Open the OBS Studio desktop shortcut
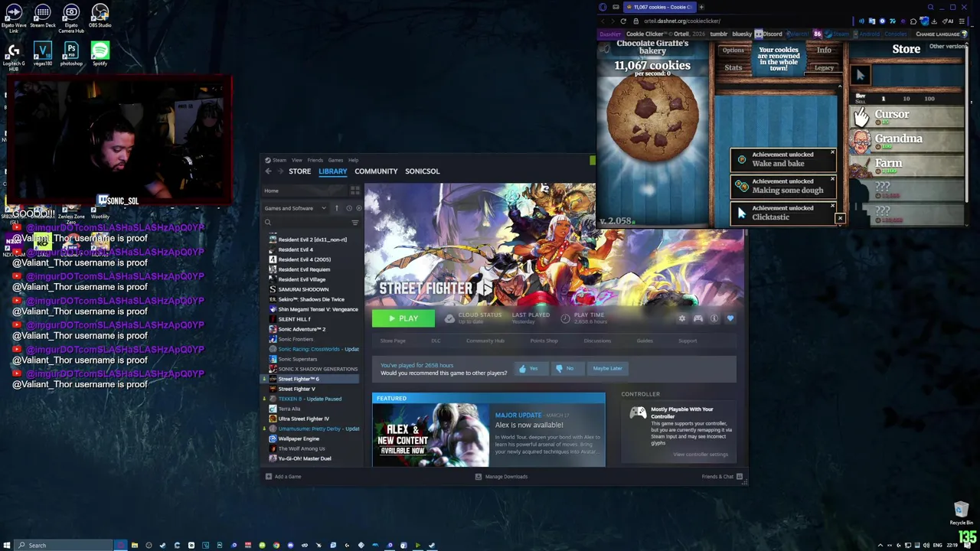This screenshot has width=980, height=551. 100,17
